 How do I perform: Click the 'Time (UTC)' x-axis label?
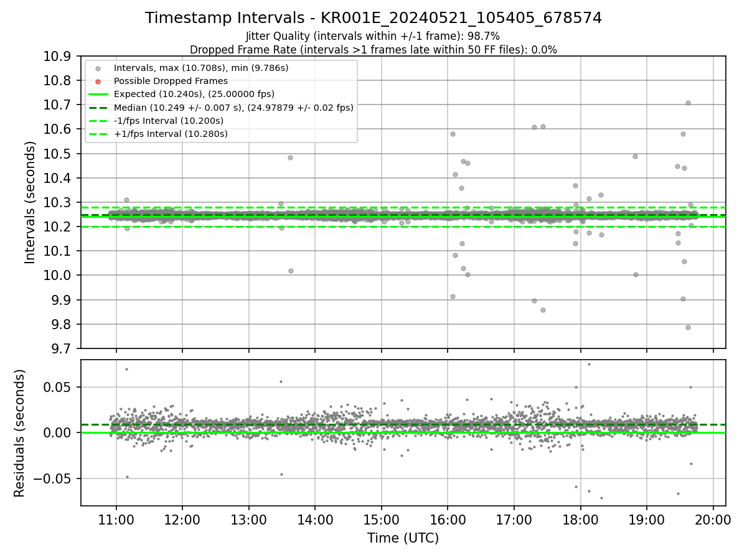click(x=403, y=538)
